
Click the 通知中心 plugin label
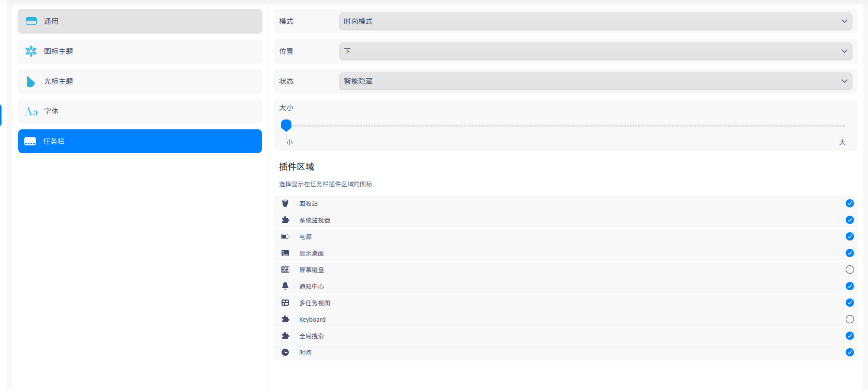click(312, 287)
